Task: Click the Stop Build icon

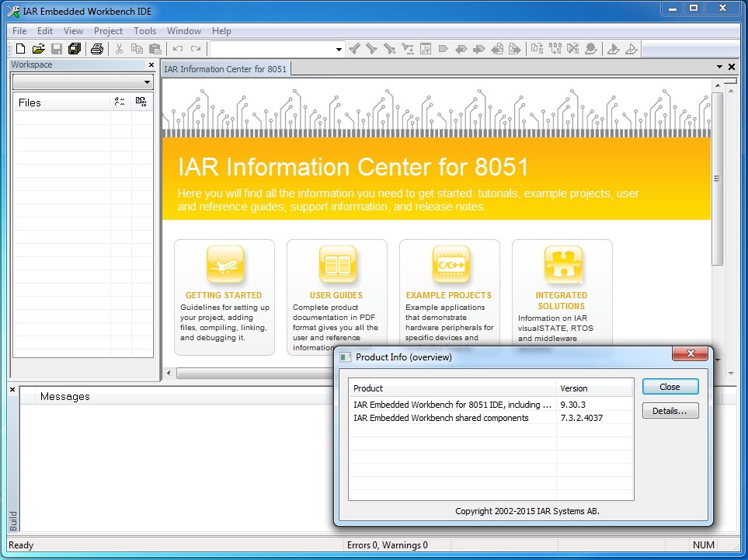Action: [x=573, y=49]
